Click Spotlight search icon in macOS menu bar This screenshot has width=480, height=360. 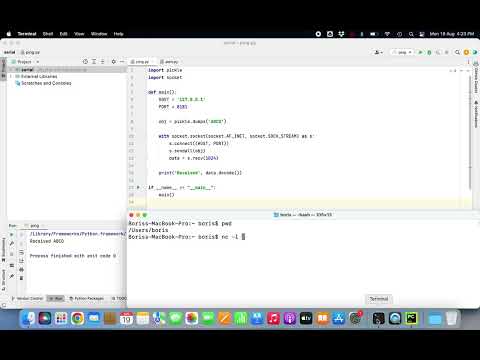tap(411, 34)
